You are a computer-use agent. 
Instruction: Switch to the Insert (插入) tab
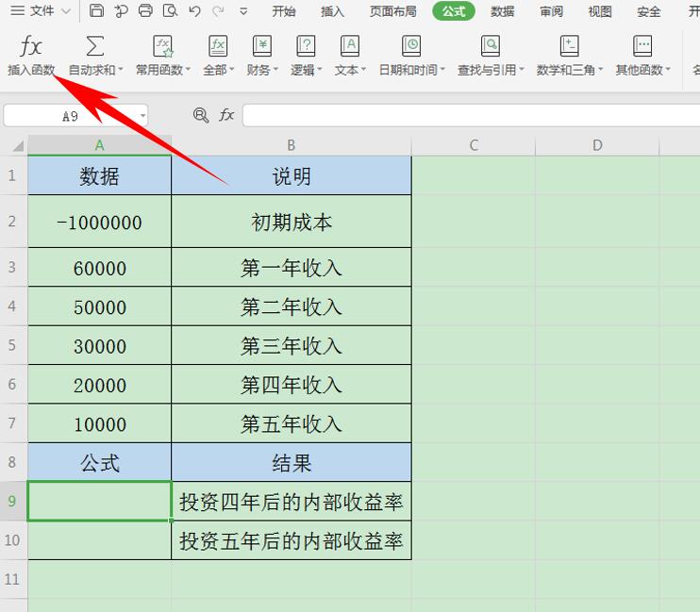coord(332,10)
